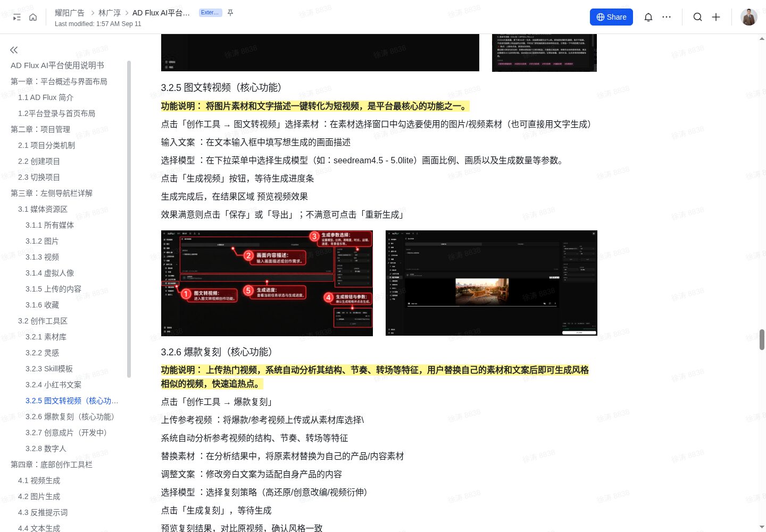Go to 3.2.1 素材库

[x=46, y=337]
